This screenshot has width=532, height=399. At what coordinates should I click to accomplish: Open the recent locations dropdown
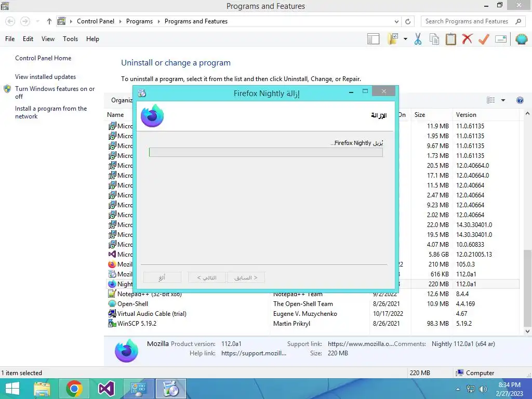(x=37, y=21)
